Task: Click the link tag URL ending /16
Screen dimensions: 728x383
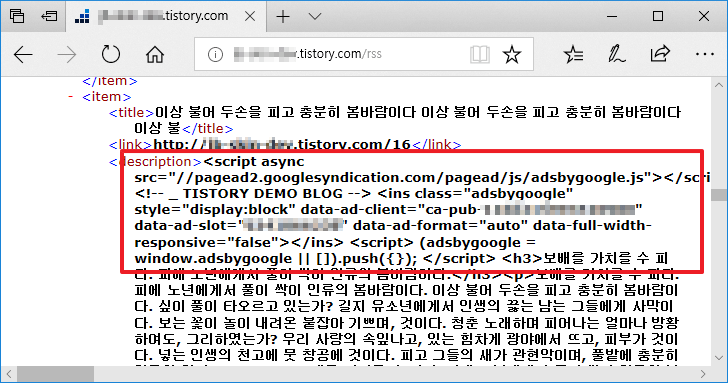Action: coord(282,144)
